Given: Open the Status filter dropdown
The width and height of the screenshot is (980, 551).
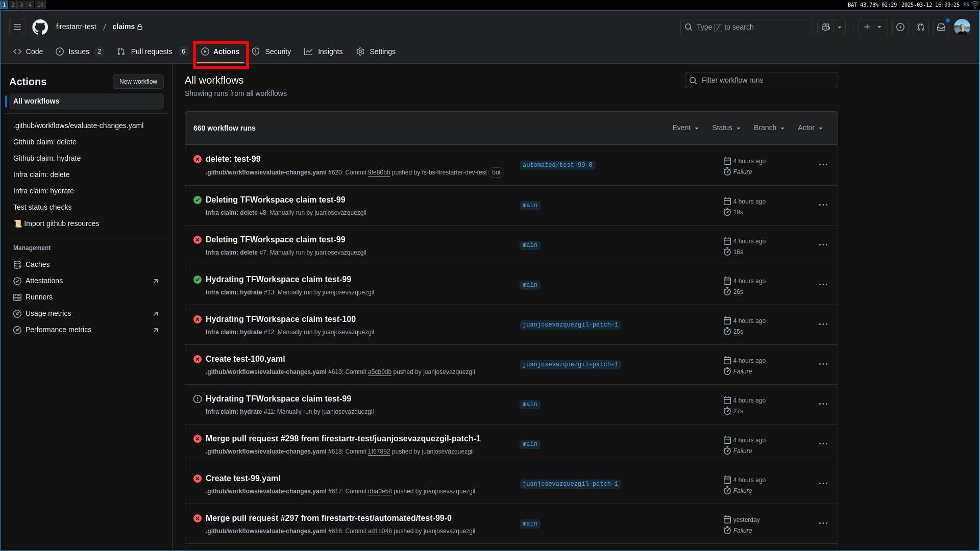Looking at the screenshot, I should tap(726, 128).
